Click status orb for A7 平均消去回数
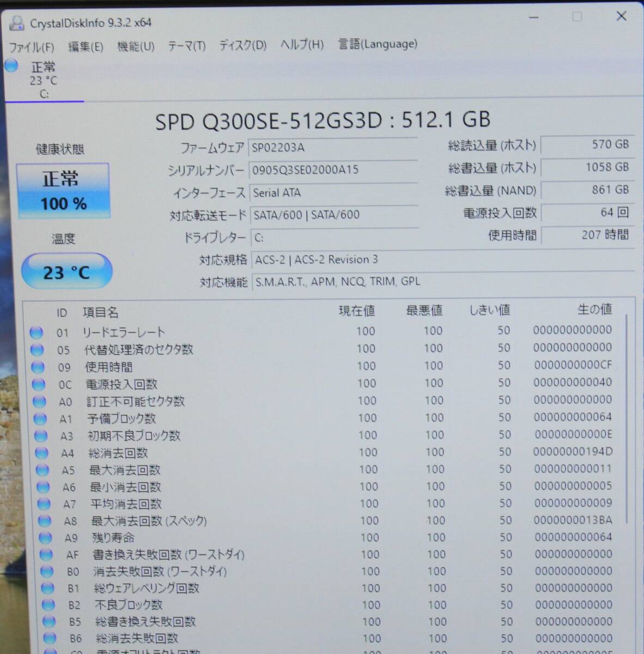 44,504
